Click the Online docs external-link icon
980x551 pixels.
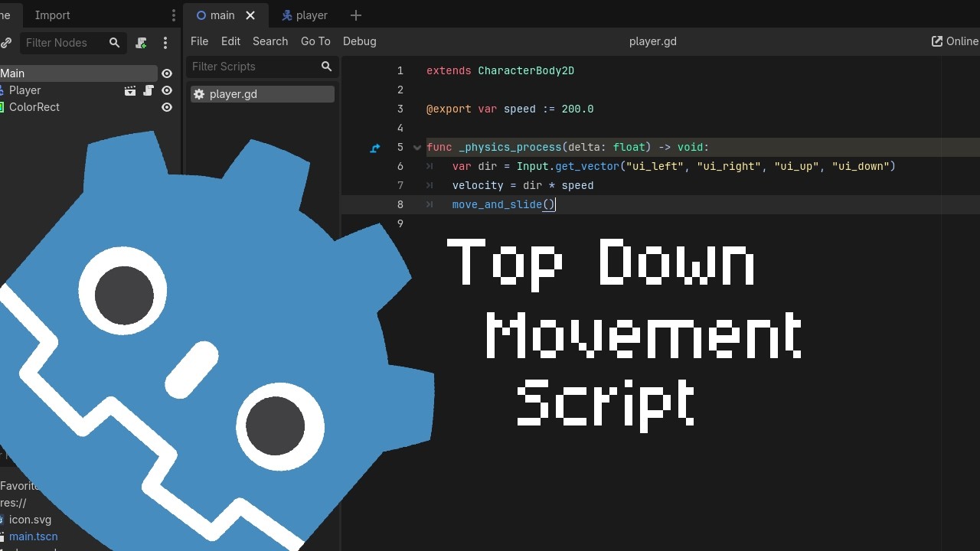[937, 41]
